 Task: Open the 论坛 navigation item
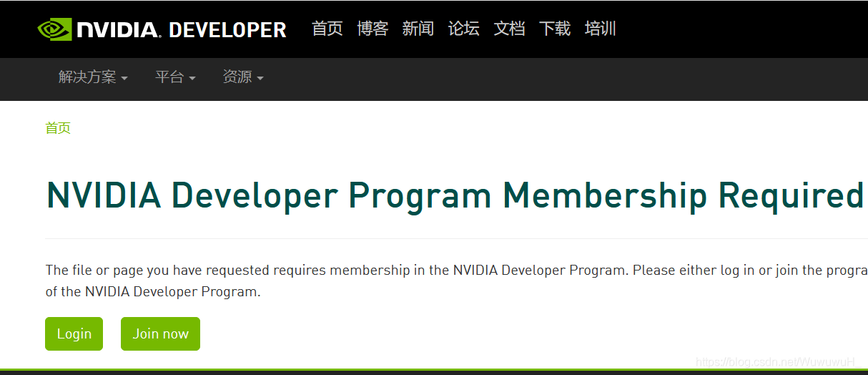(464, 29)
